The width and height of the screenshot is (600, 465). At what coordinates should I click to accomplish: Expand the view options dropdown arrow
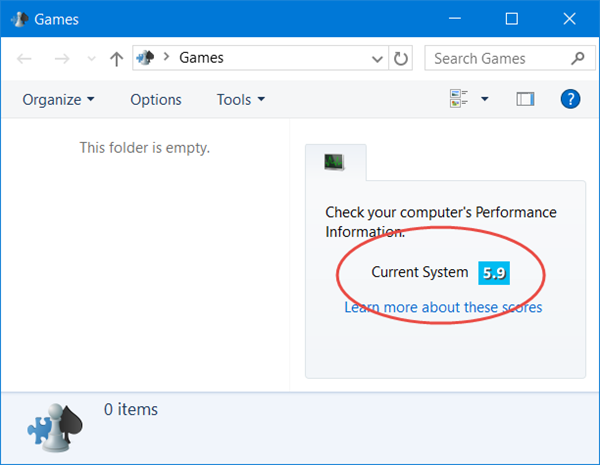point(485,99)
